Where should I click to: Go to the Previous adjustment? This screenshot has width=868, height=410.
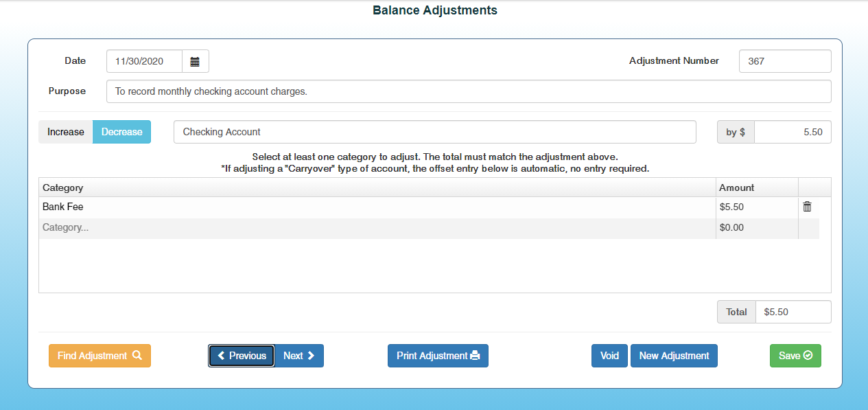pos(242,356)
